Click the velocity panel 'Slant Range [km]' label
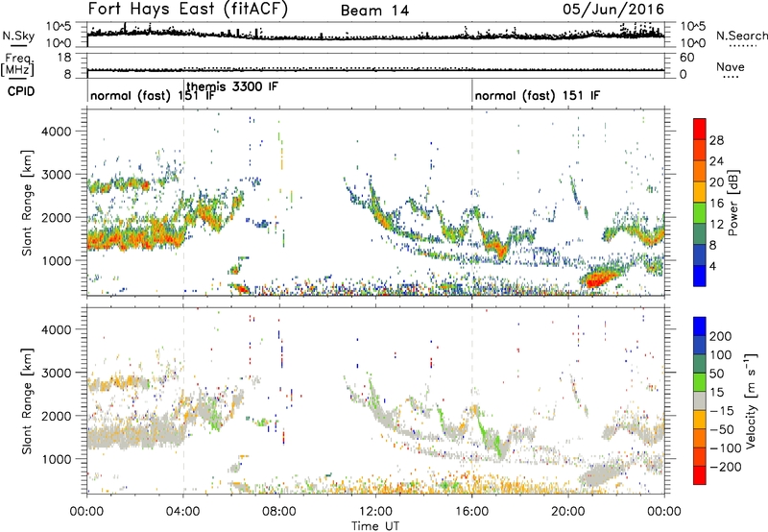The image size is (768, 532). click(x=27, y=401)
